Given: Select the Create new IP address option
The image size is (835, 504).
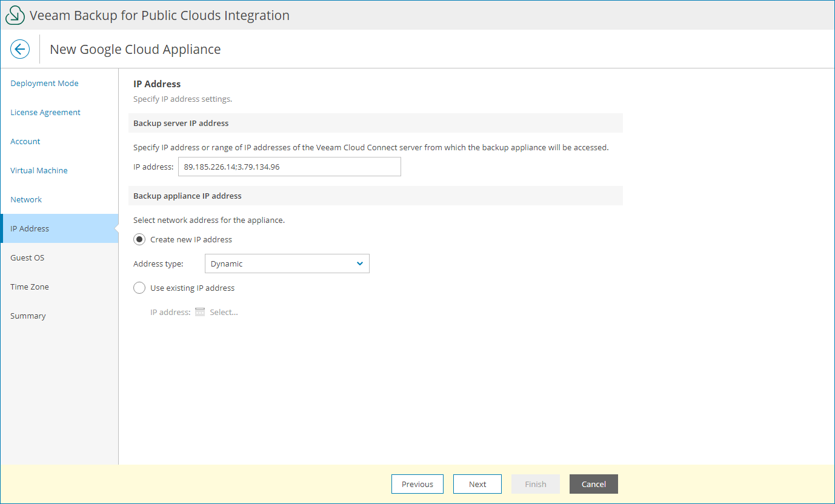Looking at the screenshot, I should tap(139, 239).
